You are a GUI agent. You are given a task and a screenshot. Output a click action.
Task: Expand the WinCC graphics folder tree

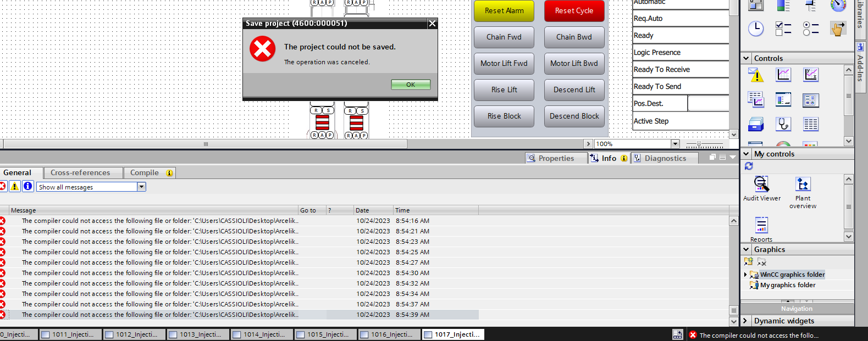[x=745, y=275]
